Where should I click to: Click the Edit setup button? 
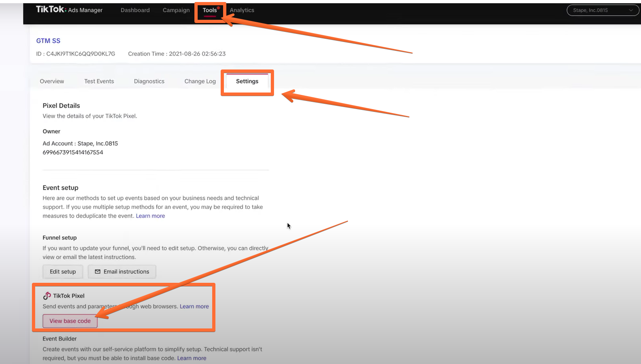click(x=63, y=271)
